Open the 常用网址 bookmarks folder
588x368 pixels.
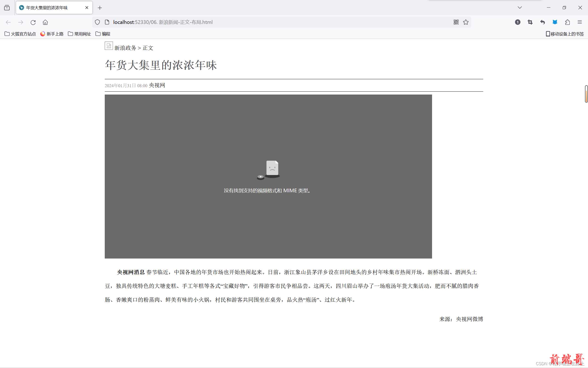click(x=79, y=34)
